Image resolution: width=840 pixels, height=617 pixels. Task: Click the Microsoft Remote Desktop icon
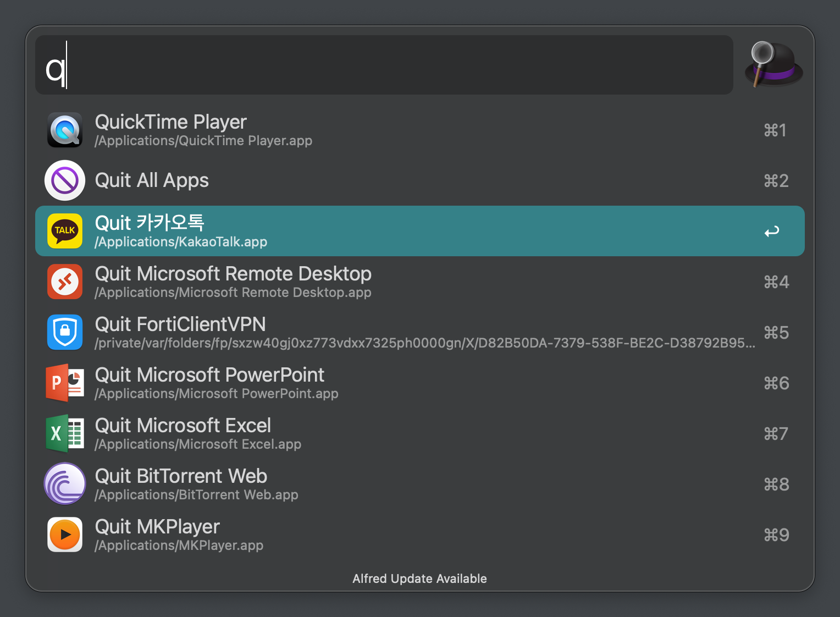pyautogui.click(x=65, y=282)
